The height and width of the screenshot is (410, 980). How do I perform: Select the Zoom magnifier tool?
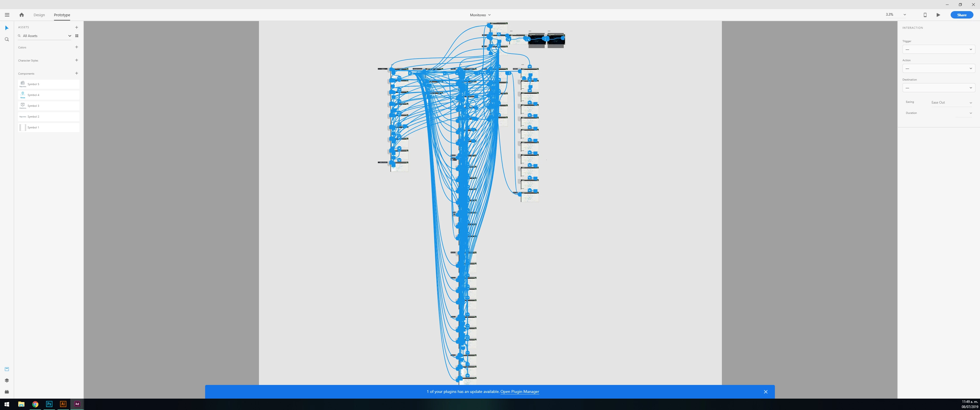(7, 39)
